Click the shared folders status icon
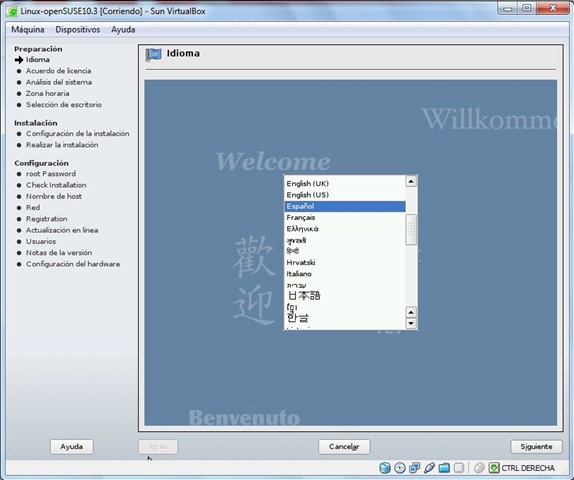Viewport: 574px width, 480px height. tap(444, 468)
